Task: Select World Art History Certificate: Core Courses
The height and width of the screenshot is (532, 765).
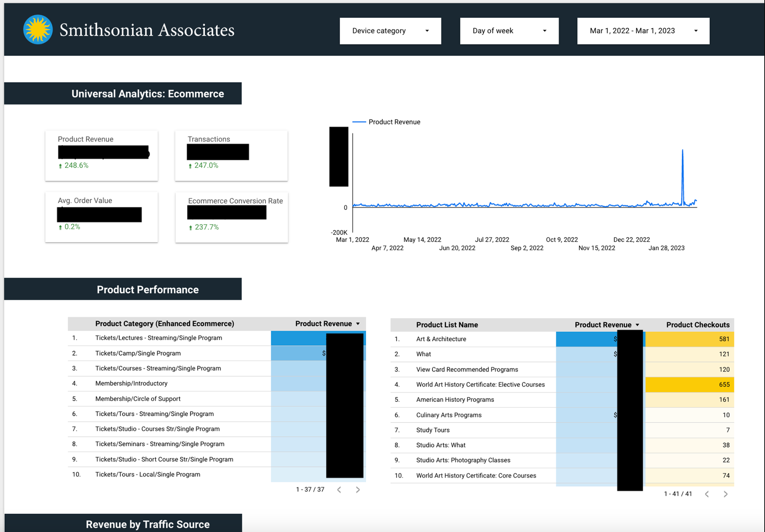Action: (562, 475)
